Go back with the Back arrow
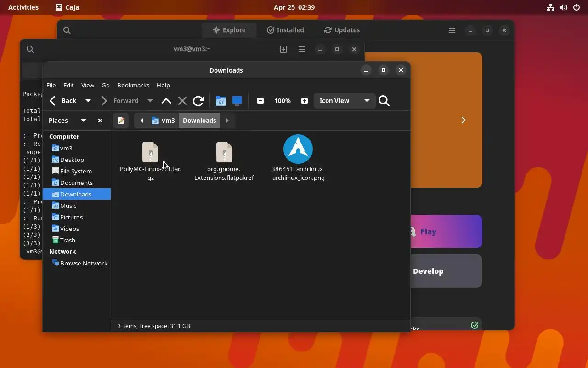The width and height of the screenshot is (588, 368). pyautogui.click(x=63, y=101)
